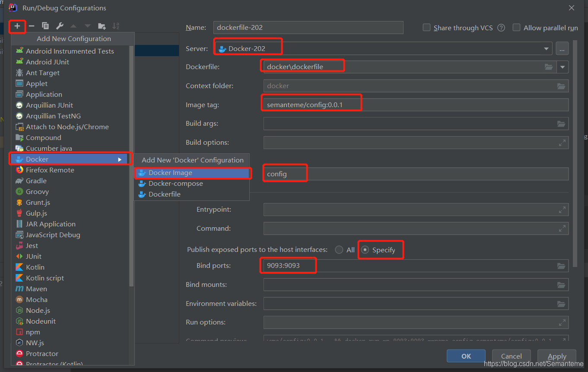This screenshot has height=372, width=588.
Task: Toggle Share through VCS checkbox
Action: (426, 28)
